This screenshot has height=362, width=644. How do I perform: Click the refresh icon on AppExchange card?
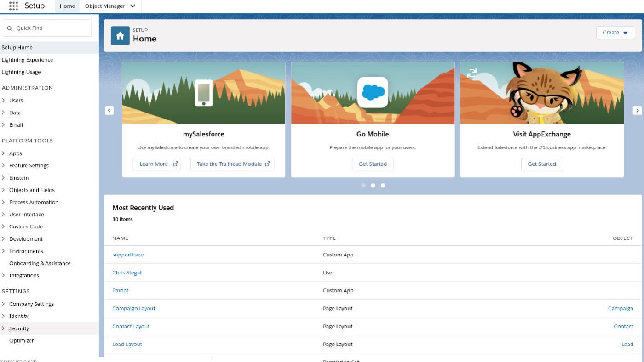472,73
